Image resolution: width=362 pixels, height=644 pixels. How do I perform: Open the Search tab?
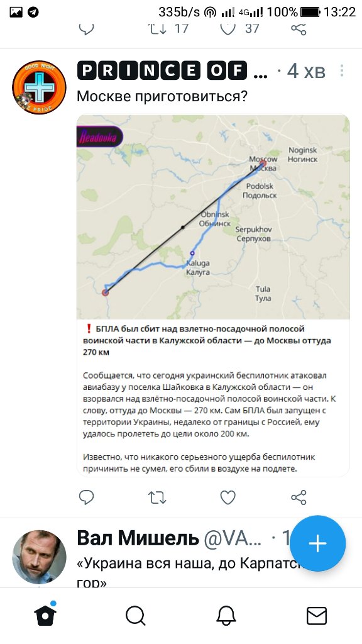tap(136, 616)
